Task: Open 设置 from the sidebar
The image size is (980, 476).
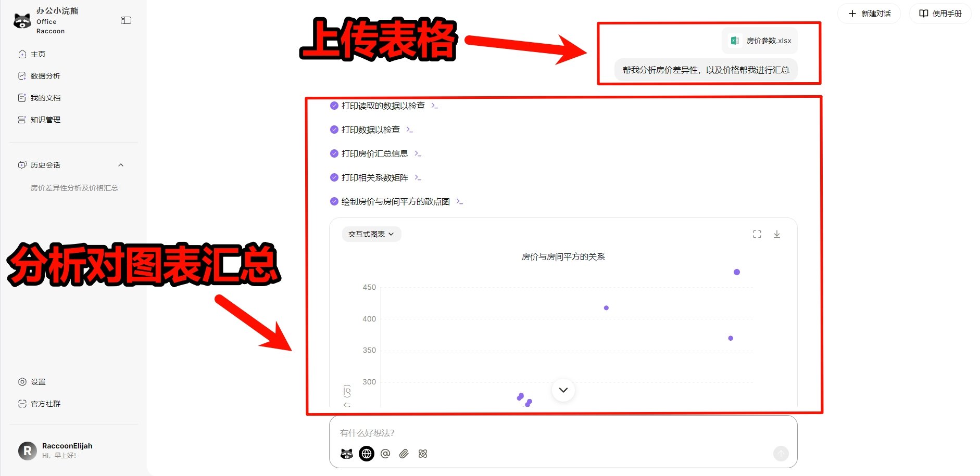Action: [38, 381]
